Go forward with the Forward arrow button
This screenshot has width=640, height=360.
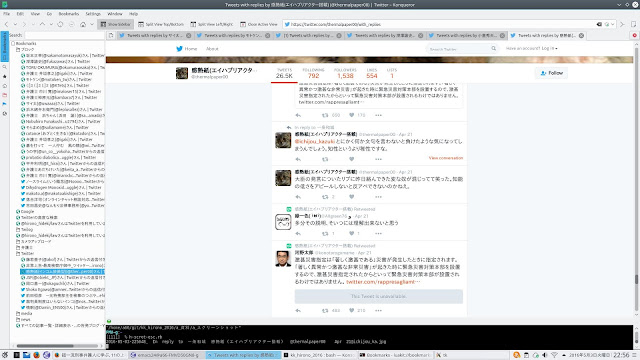pyautogui.click(x=24, y=24)
